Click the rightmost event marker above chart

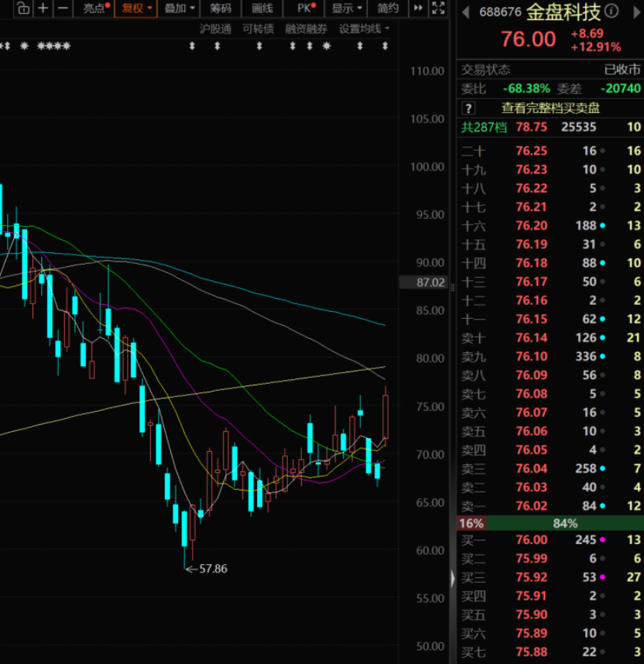coord(385,46)
